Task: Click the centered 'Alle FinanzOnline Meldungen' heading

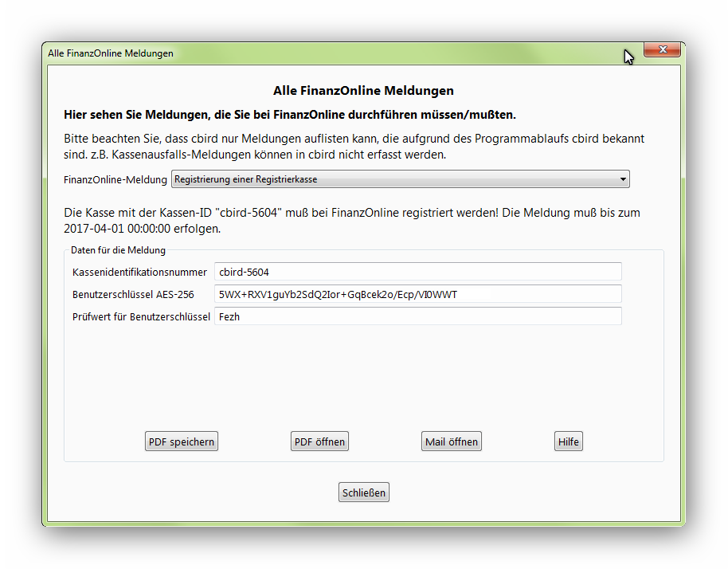Action: tap(363, 91)
